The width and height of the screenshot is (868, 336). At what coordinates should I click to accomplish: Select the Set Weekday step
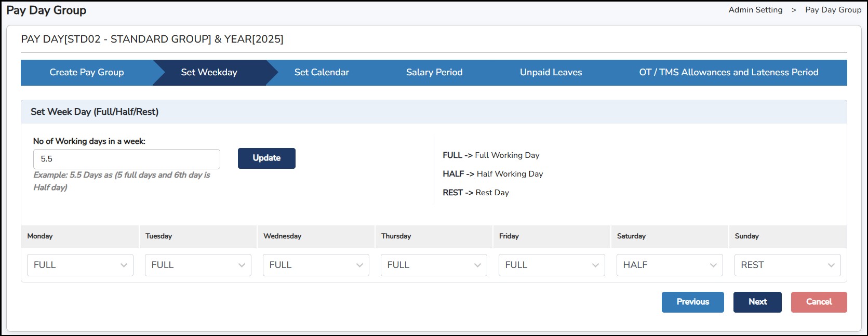(x=209, y=72)
